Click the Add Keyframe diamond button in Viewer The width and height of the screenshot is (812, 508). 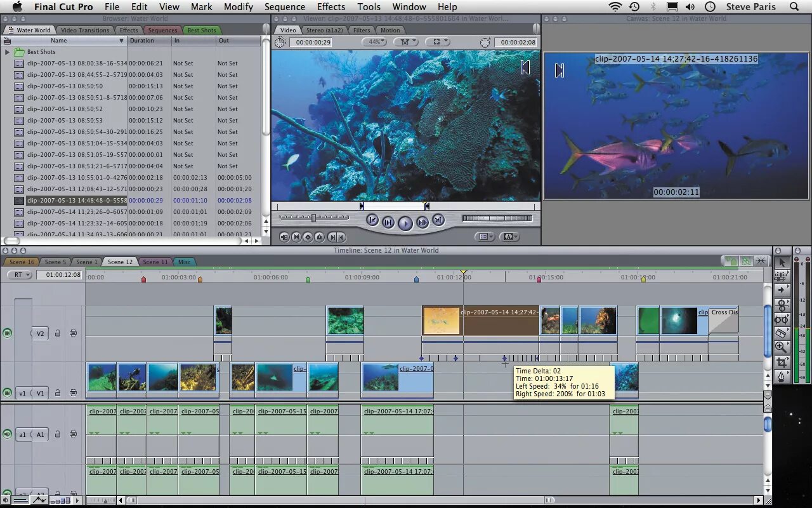click(x=308, y=237)
